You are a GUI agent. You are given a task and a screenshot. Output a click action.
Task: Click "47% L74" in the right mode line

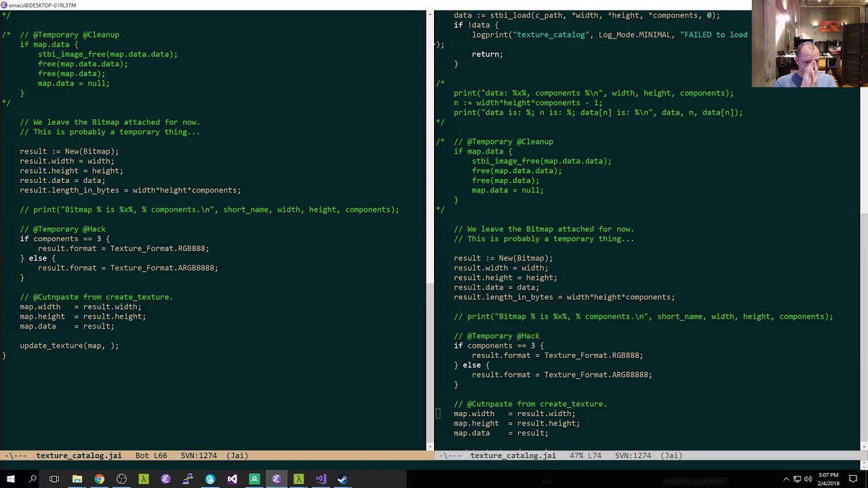coord(585,455)
